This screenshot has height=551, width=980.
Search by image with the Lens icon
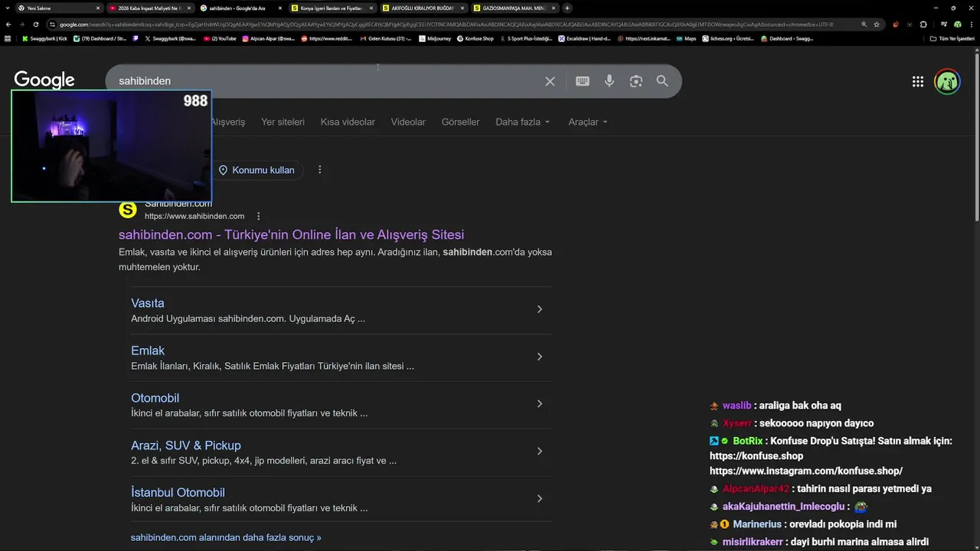[x=636, y=81]
